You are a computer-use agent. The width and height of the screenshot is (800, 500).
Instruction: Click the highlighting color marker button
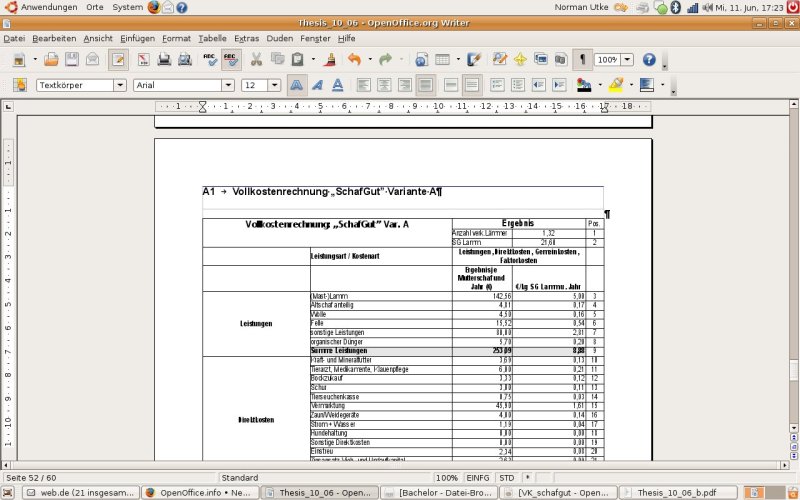tap(616, 85)
